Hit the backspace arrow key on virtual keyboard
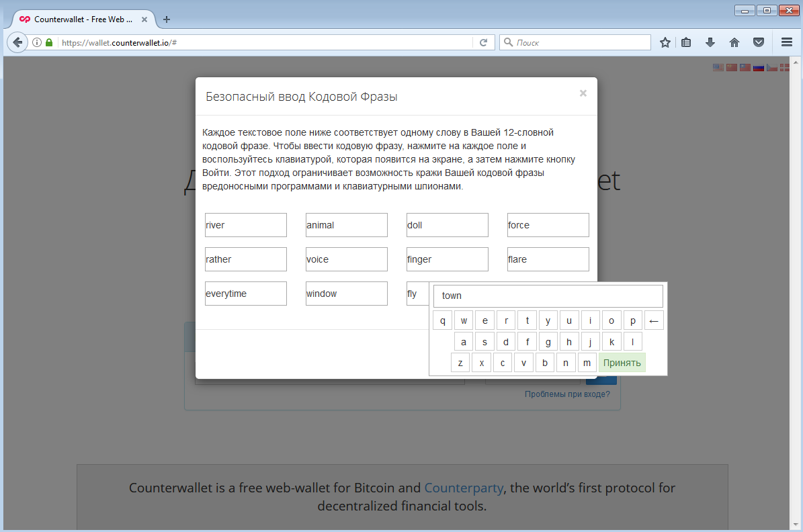The image size is (803, 532). tap(654, 320)
